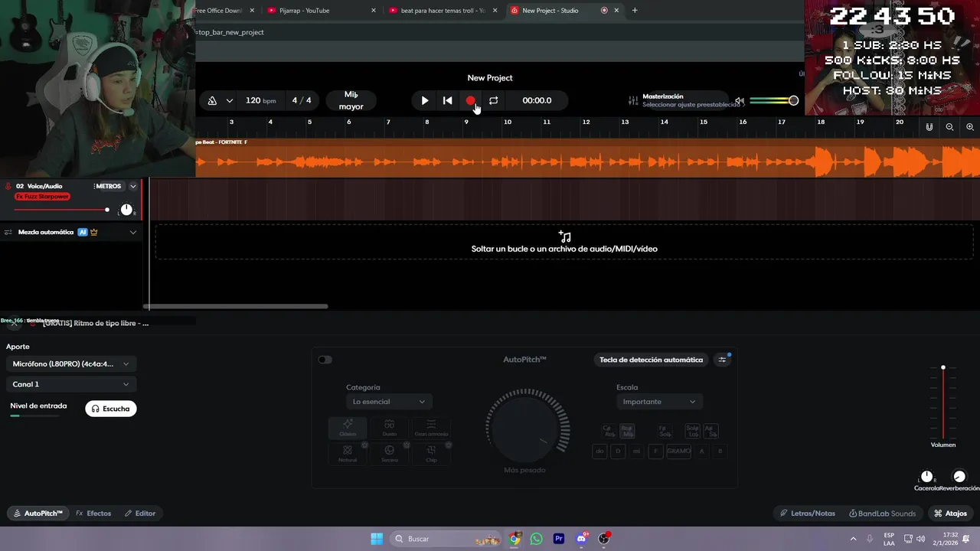Viewport: 980px width, 551px height.
Task: Click Tecla de detección automática button
Action: [651, 360]
